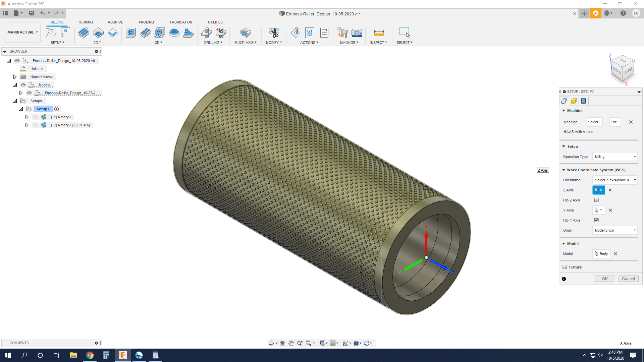The height and width of the screenshot is (362, 644).
Task: Click Select... next to Machine
Action: coord(594,122)
